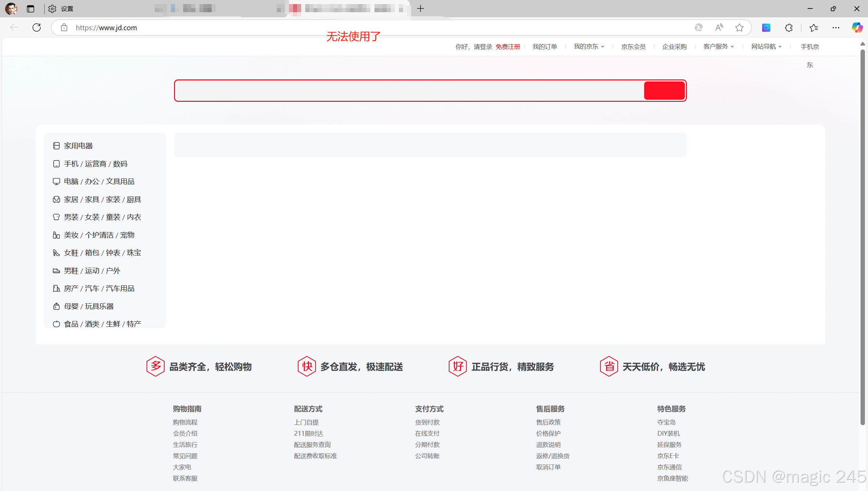Screen dimensions: 868x491
Task: Open the Read aloud icon
Action: (719, 27)
